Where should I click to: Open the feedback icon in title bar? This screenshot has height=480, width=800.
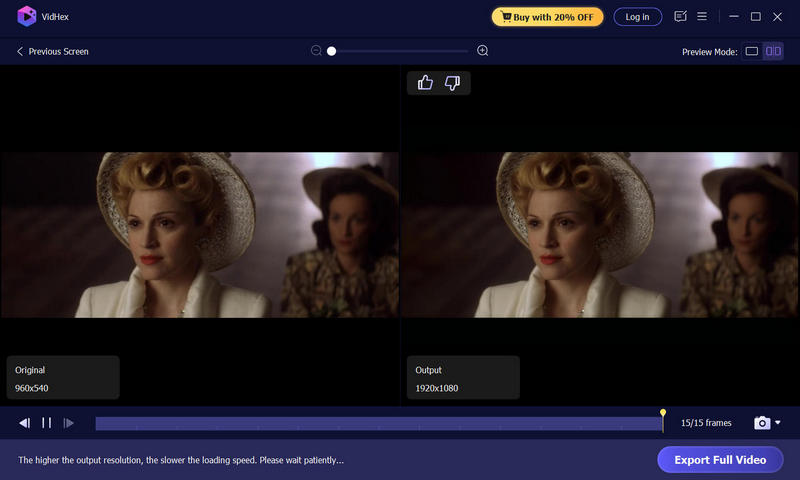(681, 17)
